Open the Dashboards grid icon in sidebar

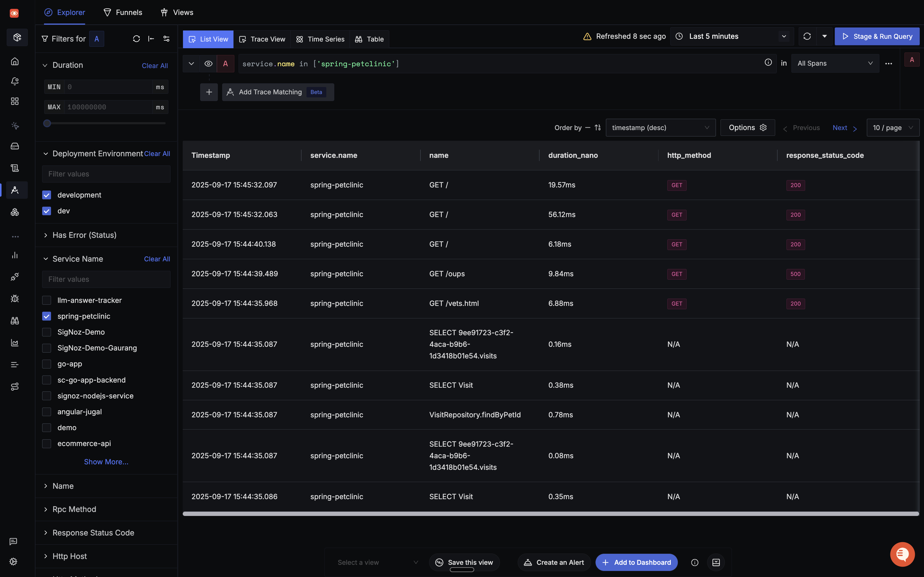(x=15, y=101)
